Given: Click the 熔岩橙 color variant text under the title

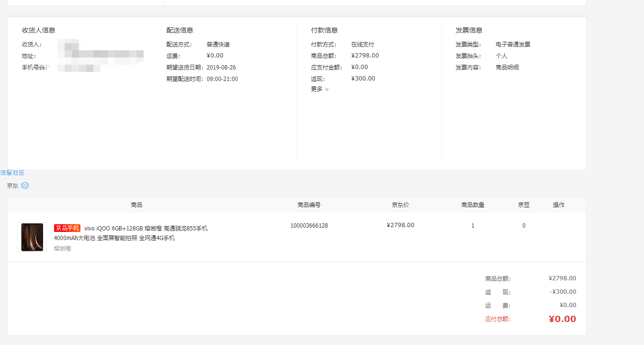Looking at the screenshot, I should (x=62, y=249).
